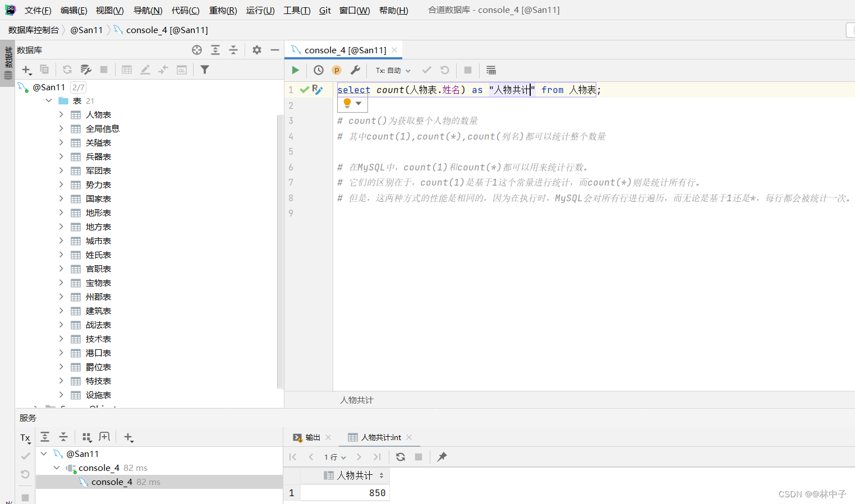Open database panel gear options
The image size is (855, 504).
coord(257,50)
